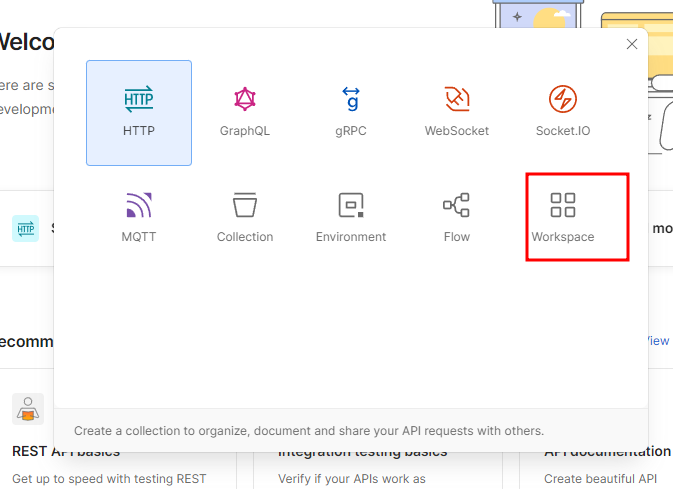
Task: Create a new Collection
Action: pyautogui.click(x=245, y=218)
